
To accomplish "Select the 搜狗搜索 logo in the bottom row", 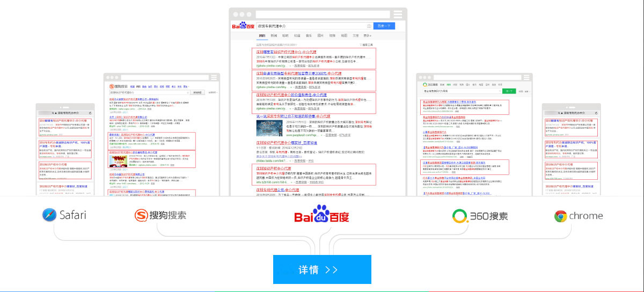I will tap(160, 216).
